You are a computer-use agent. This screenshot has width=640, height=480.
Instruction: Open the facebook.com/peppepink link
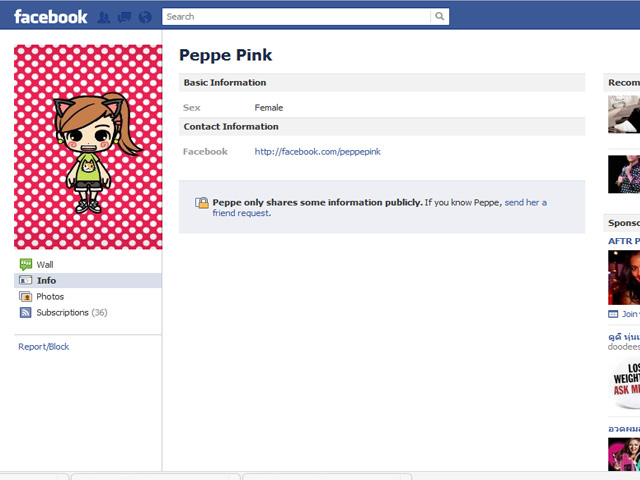pos(318,152)
